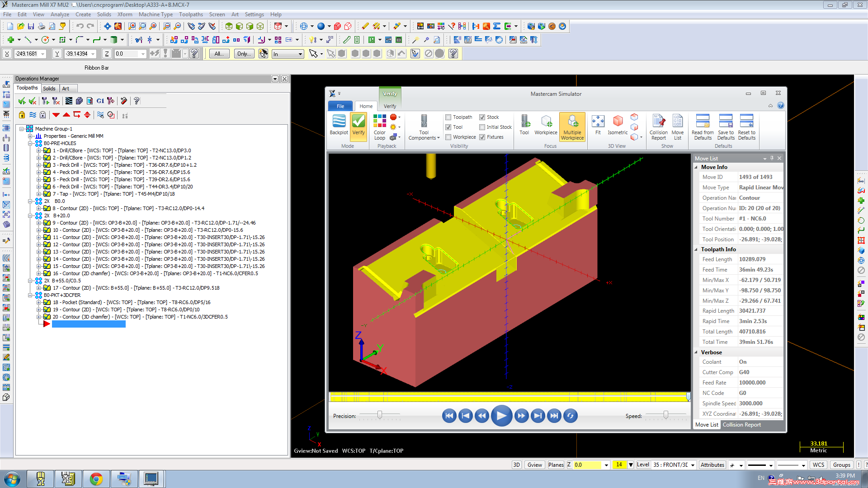This screenshot has width=868, height=488.
Task: Adjust the Precision slider
Action: pyautogui.click(x=380, y=415)
